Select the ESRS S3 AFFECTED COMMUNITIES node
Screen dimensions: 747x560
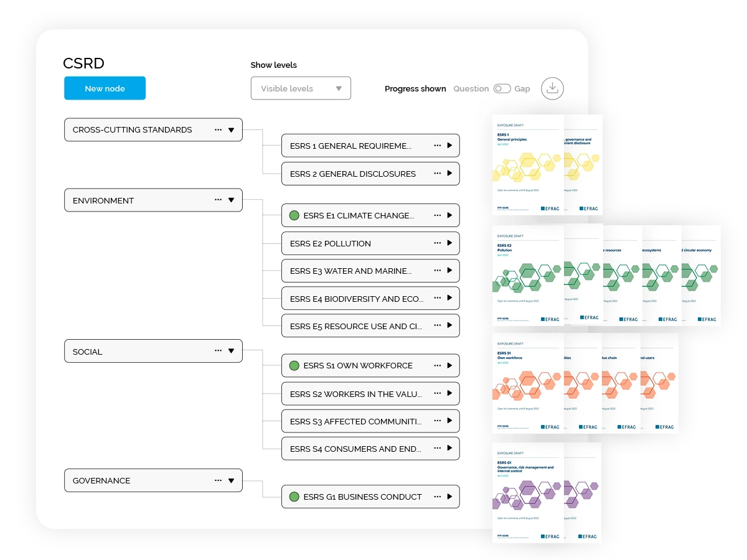pyautogui.click(x=355, y=421)
